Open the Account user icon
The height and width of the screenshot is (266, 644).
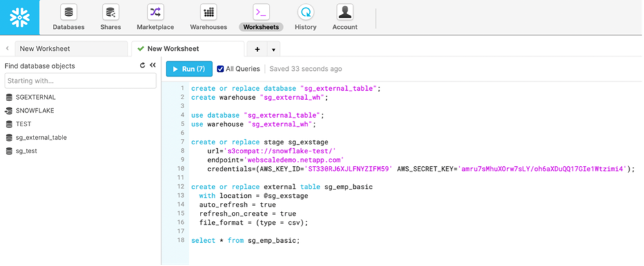pos(345,12)
